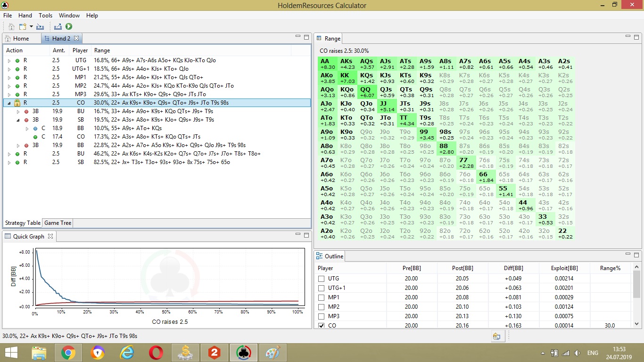Open the Hand menu
The image size is (644, 362).
pos(25,16)
